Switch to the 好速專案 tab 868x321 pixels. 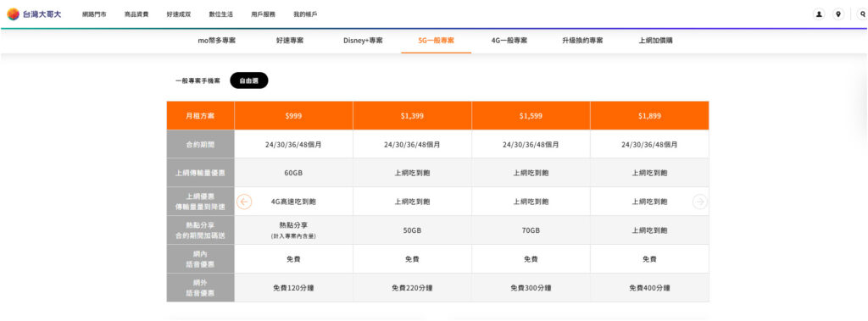point(290,41)
